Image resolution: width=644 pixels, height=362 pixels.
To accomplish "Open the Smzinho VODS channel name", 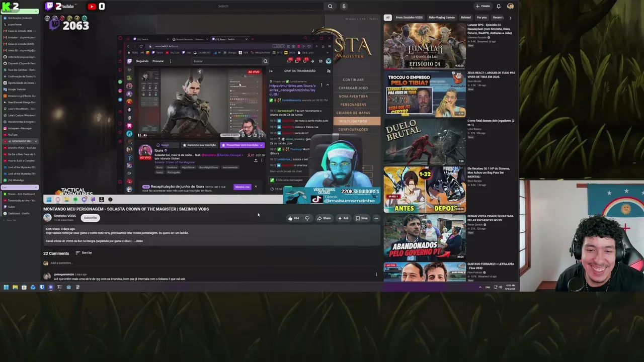I will 65,216.
